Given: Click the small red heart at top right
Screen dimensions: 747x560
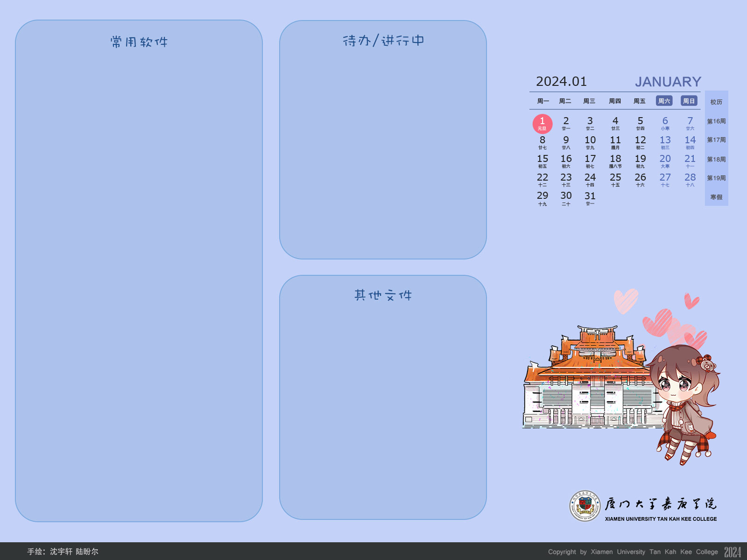Looking at the screenshot, I should click(691, 301).
